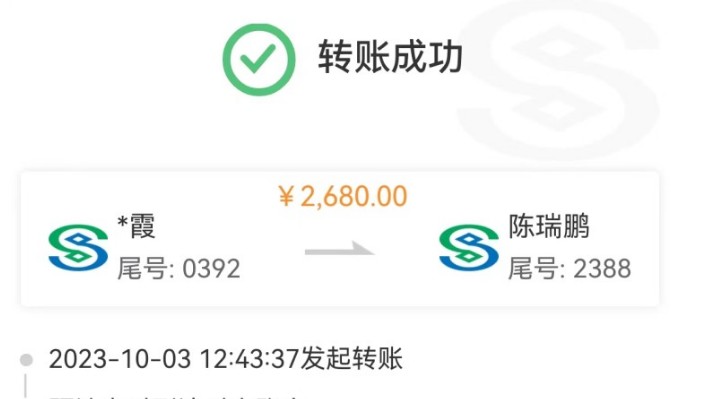Click the gray transfer arrow icon
Screen dimensions: 710x399
tap(339, 249)
